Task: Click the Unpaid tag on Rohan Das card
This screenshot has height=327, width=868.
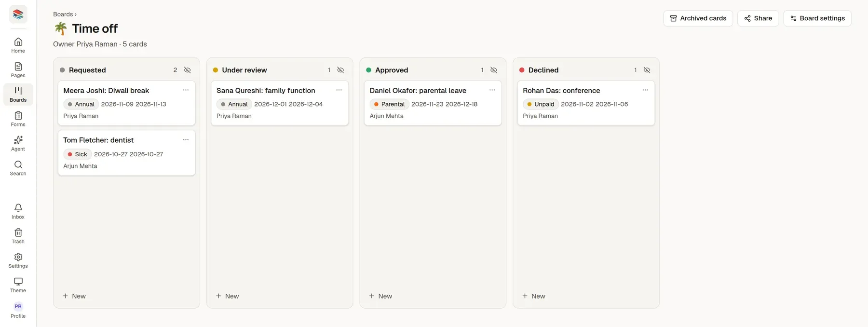Action: click(x=541, y=104)
